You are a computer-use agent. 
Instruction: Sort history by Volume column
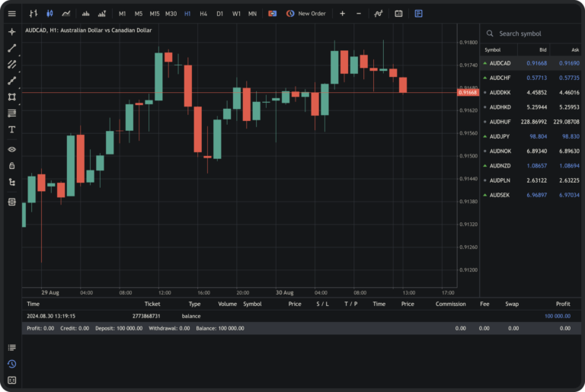227,304
